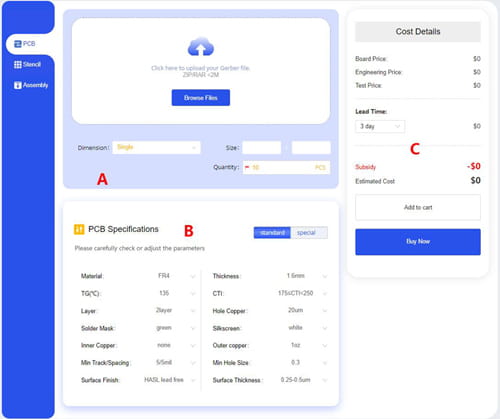
Task: Open the Stencil sidebar section
Action: [x=27, y=64]
